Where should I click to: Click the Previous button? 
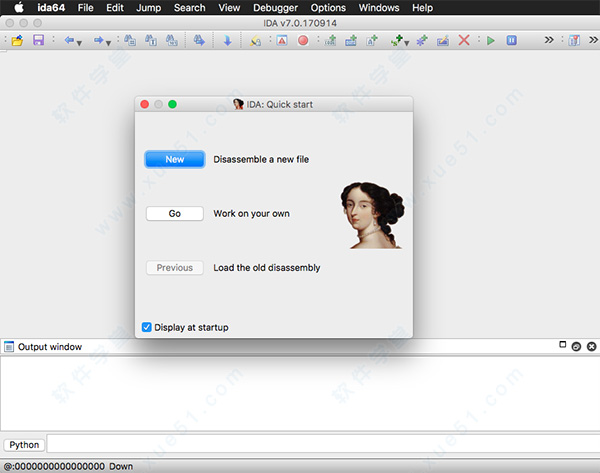(x=174, y=267)
